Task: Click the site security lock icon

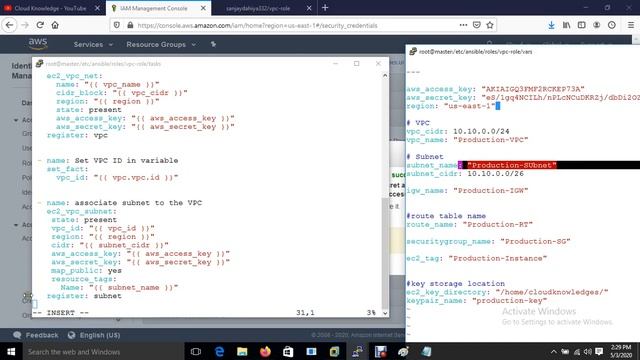Action: coord(130,25)
